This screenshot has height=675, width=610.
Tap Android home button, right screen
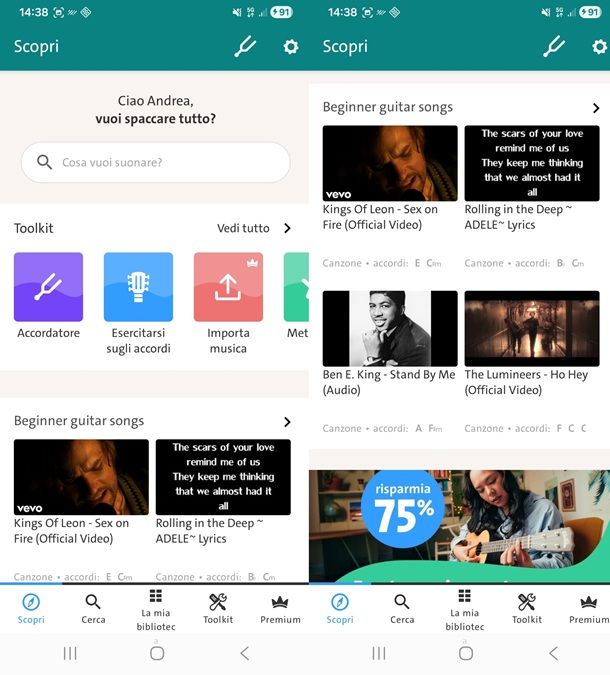pyautogui.click(x=466, y=653)
